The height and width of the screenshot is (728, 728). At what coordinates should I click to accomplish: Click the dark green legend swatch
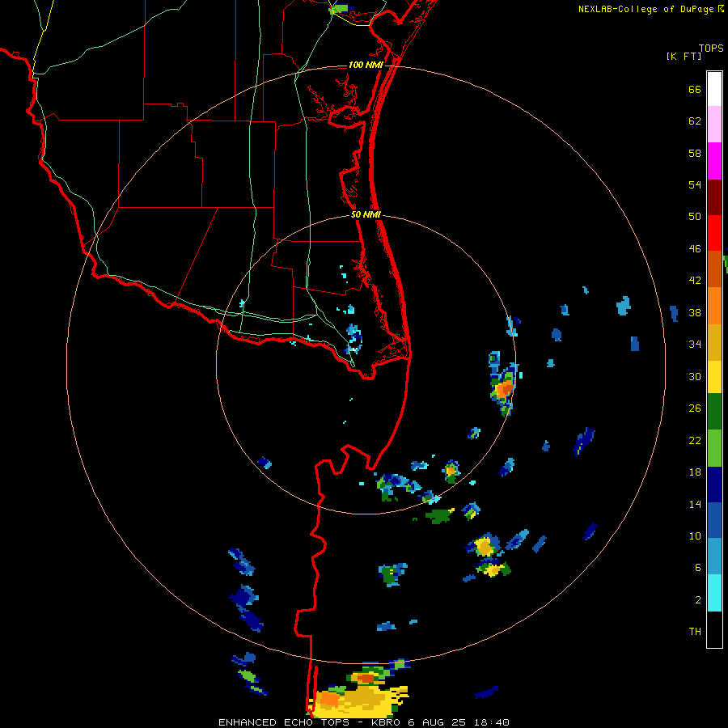coord(714,412)
